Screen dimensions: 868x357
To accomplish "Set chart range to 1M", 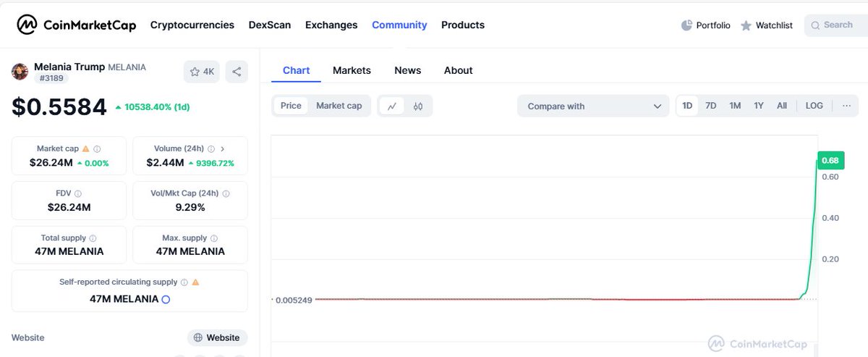I will click(x=735, y=106).
